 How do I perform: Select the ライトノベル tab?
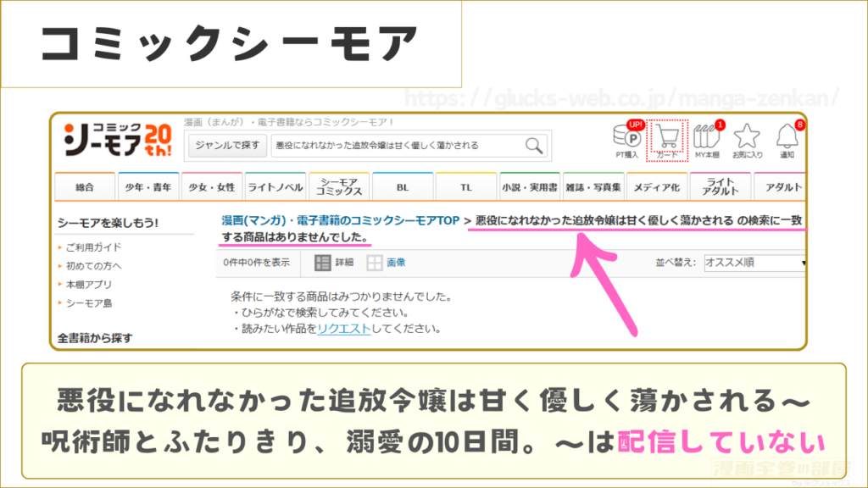[x=275, y=187]
